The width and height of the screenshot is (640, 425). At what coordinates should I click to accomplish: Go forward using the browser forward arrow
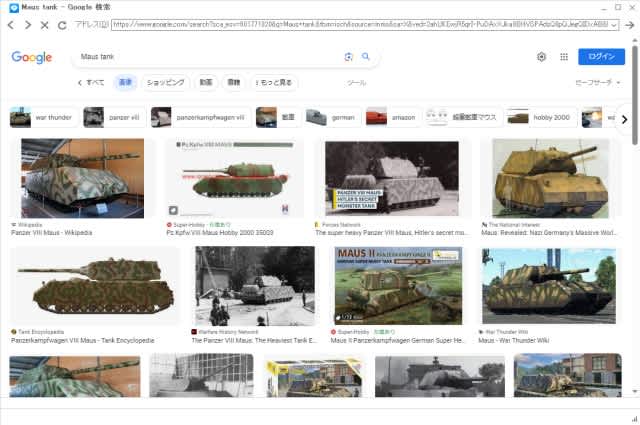tap(27, 25)
